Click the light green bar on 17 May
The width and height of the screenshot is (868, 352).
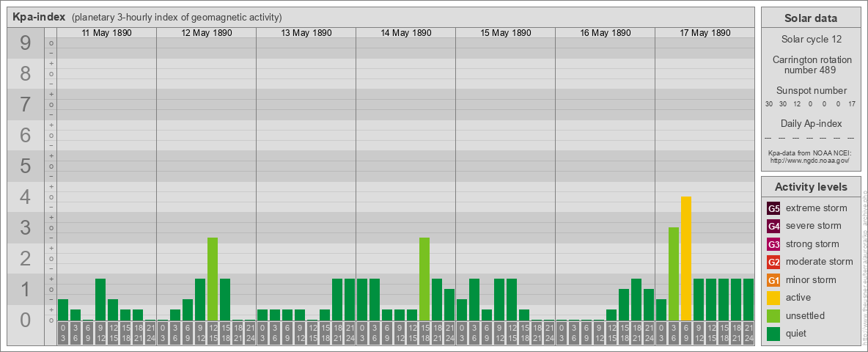[674, 274]
